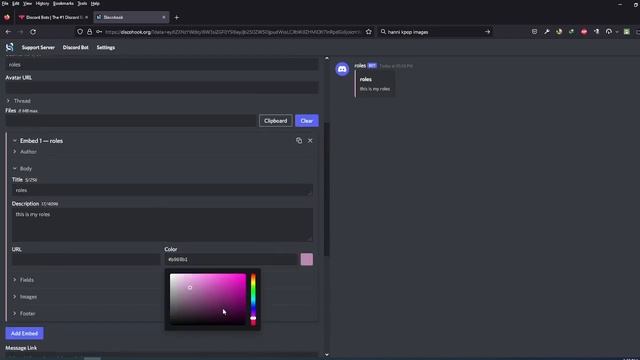Reload the page with the refresh icon

33,32
